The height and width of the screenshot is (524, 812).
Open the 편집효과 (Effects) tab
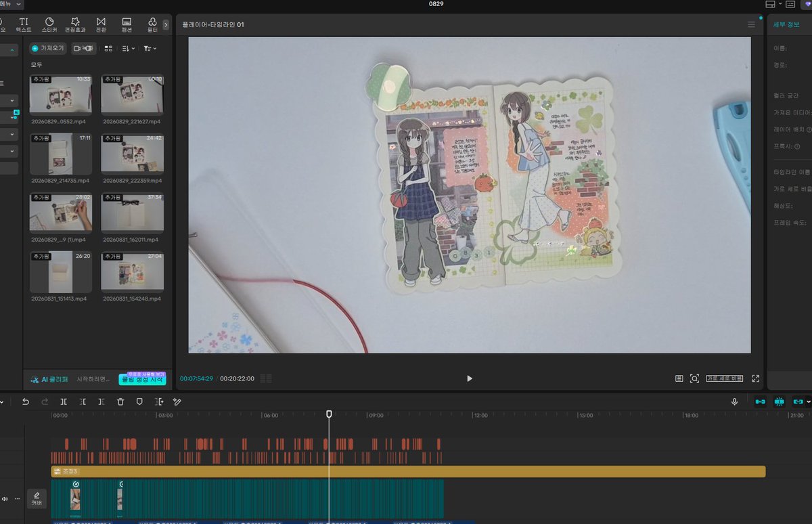[74, 25]
